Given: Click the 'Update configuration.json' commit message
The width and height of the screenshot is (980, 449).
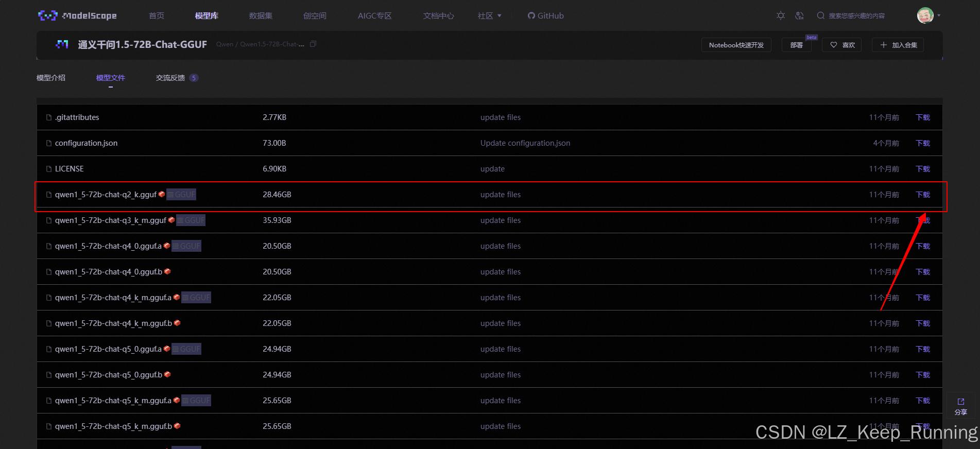Looking at the screenshot, I should tap(525, 143).
